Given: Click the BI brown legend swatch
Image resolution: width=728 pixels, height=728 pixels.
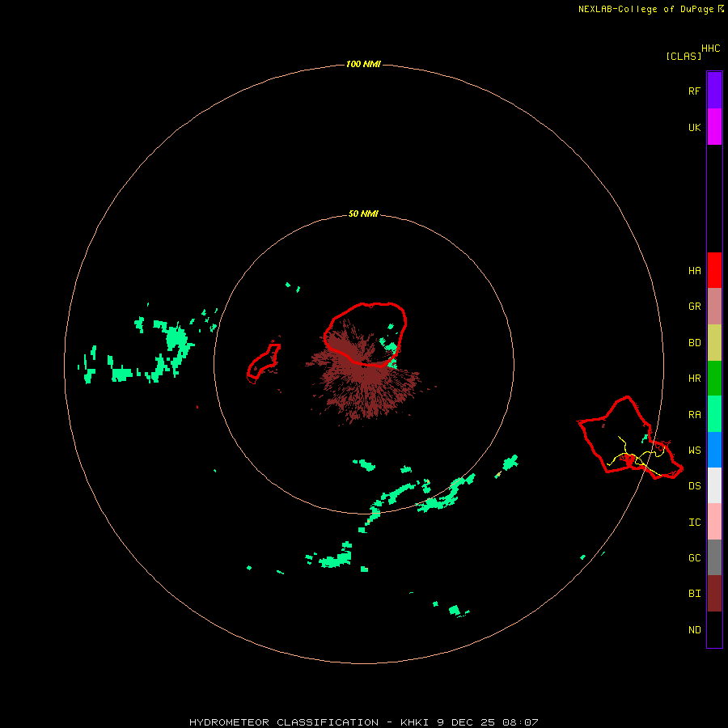Looking at the screenshot, I should point(714,594).
